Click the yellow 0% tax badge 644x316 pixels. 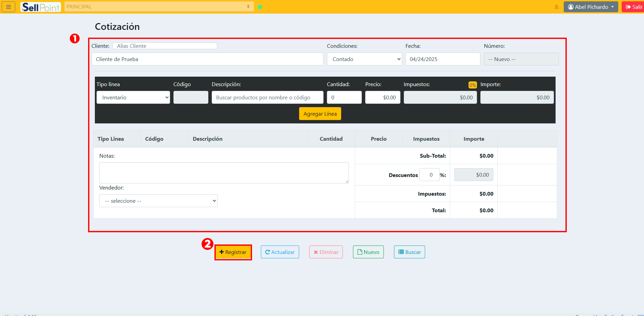(472, 85)
